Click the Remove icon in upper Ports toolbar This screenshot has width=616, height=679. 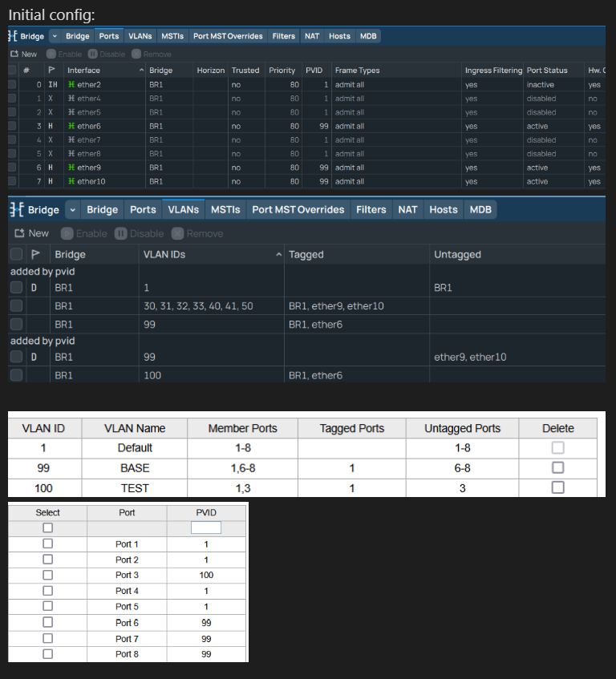(x=136, y=55)
